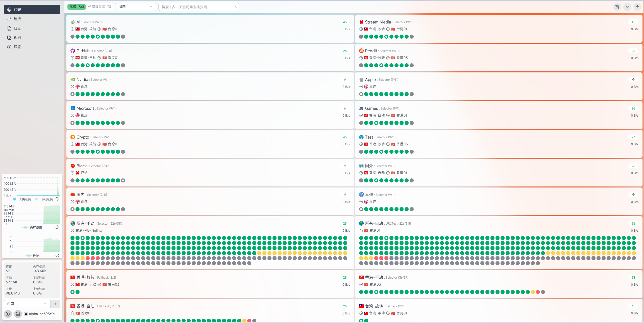Click the top-right lightning latency test icon
Screen dimensions: 644x323
(637, 7)
